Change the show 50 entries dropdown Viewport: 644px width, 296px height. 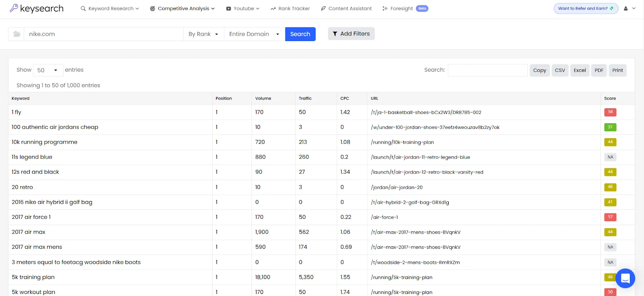(48, 70)
